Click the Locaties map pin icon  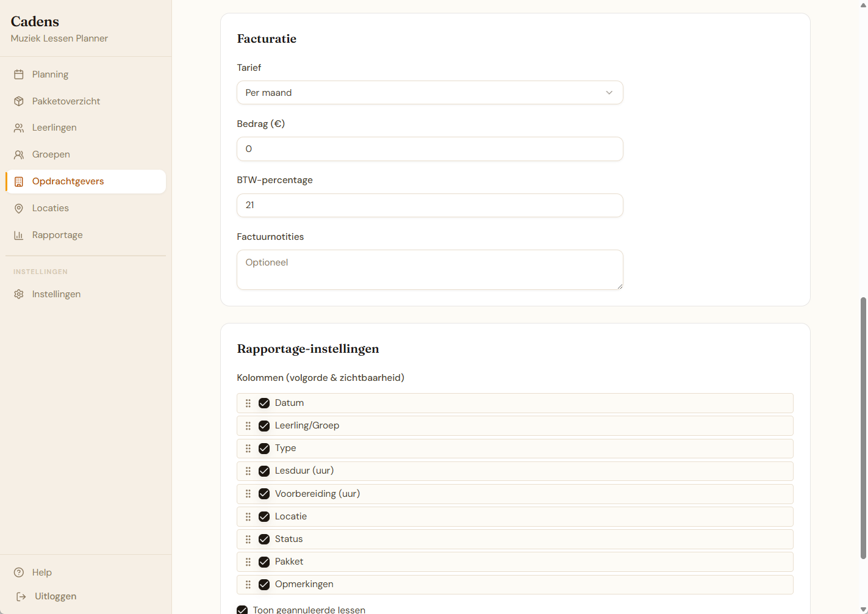pos(19,209)
